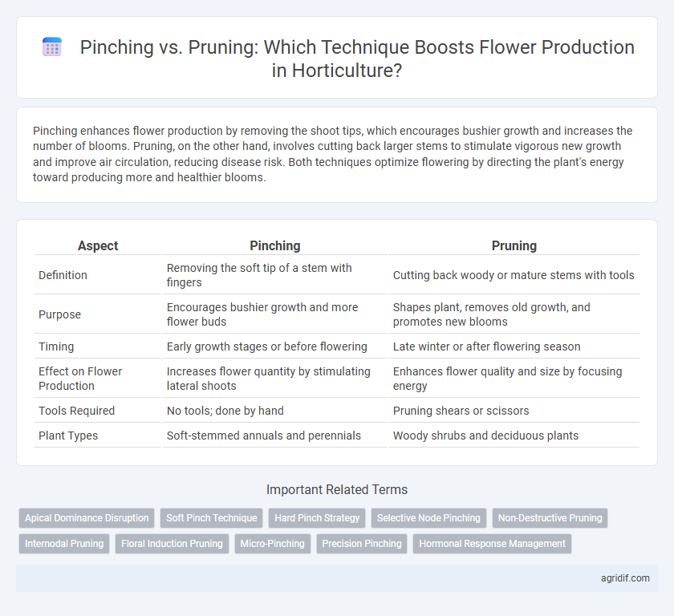
Task: Click 'Early growth stages or before flowering' cell
Action: coord(275,346)
